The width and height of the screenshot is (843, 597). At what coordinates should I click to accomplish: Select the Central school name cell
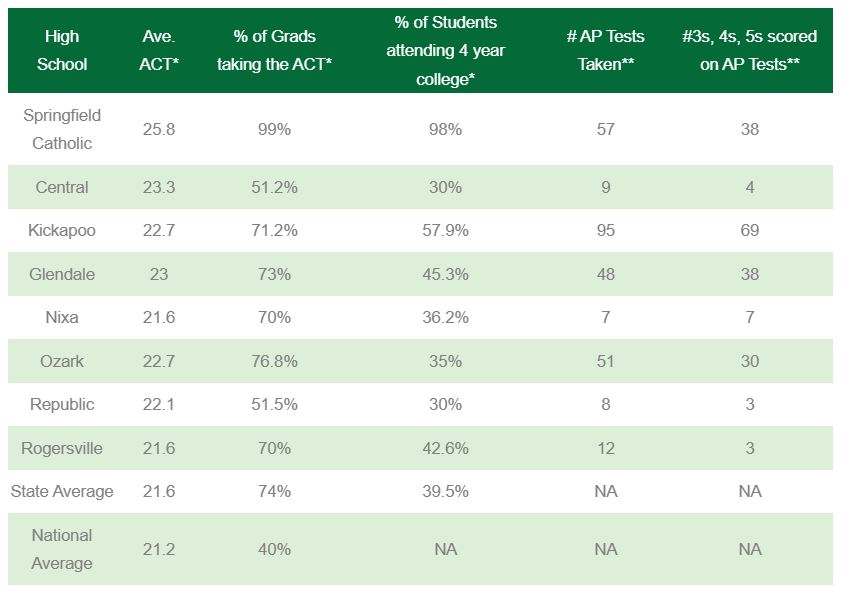62,187
